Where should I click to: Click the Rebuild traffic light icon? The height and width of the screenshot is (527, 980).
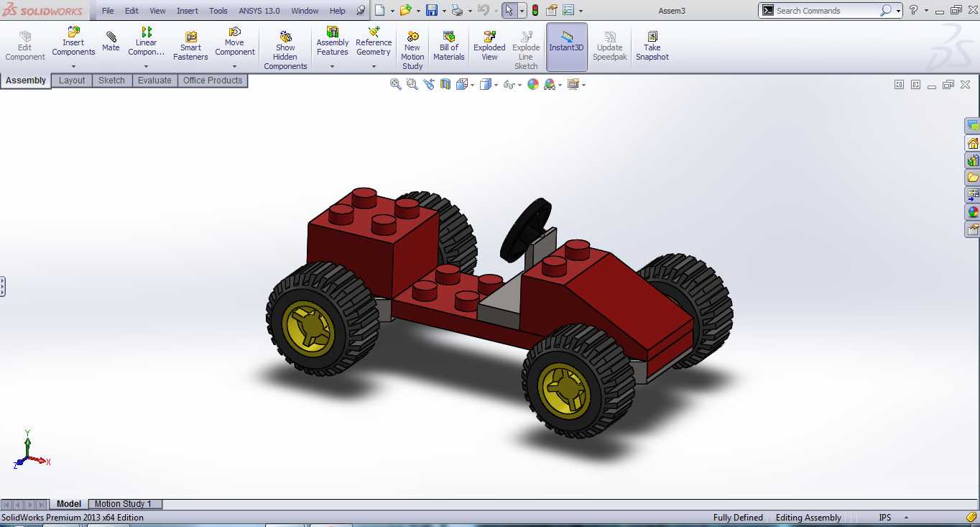pos(535,11)
